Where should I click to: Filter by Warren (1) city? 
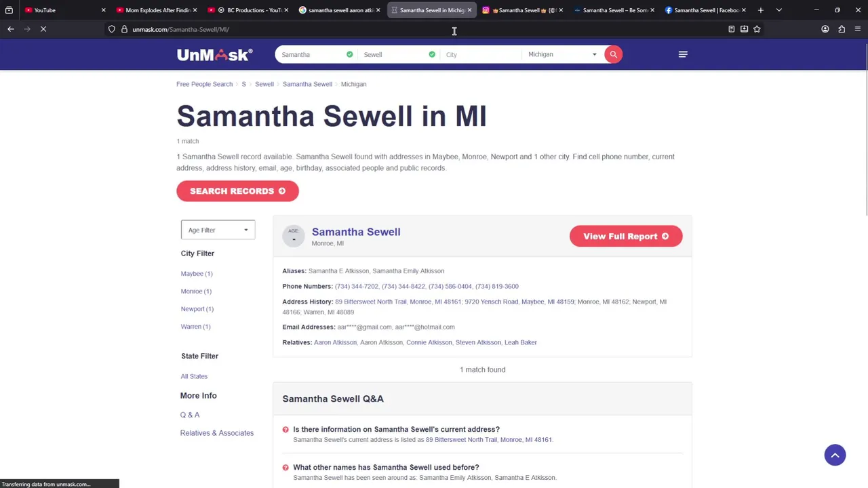coord(195,326)
